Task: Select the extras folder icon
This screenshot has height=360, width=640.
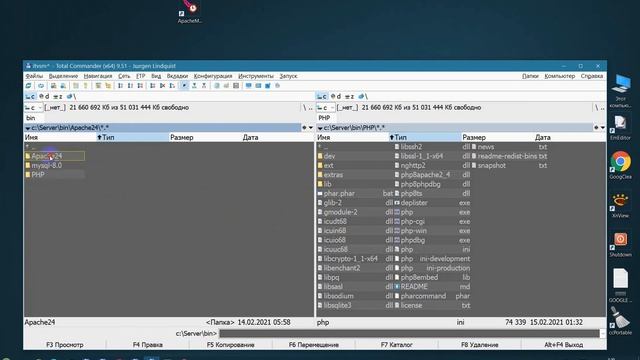Action: tap(320, 175)
